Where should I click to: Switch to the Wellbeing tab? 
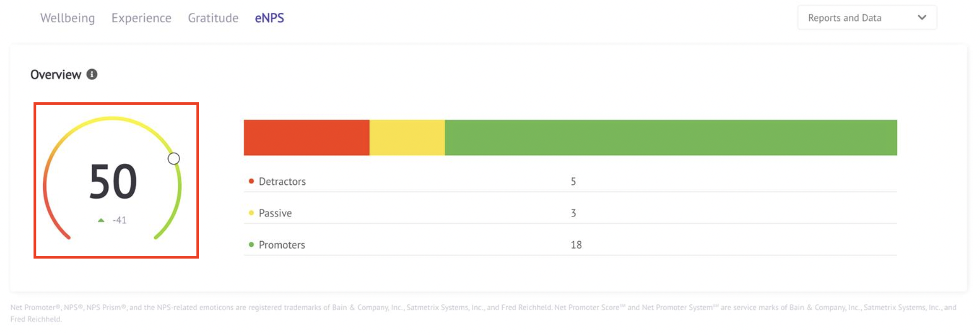(x=67, y=18)
